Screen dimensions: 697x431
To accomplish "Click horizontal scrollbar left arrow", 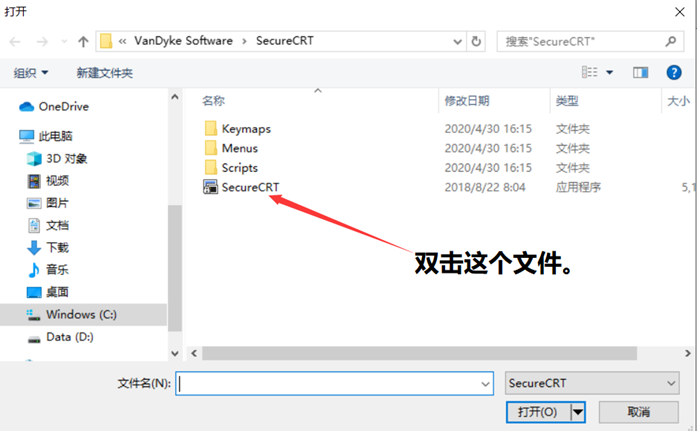I will [x=194, y=353].
